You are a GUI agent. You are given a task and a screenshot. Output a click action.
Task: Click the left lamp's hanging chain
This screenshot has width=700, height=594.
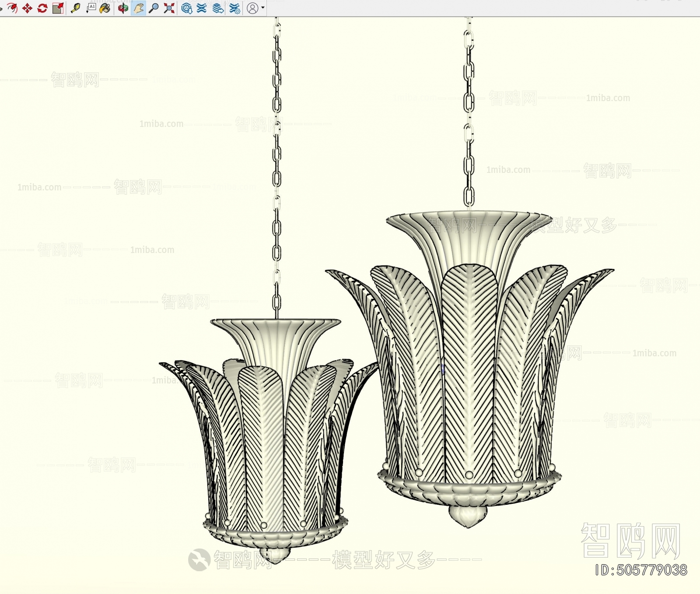[276, 169]
